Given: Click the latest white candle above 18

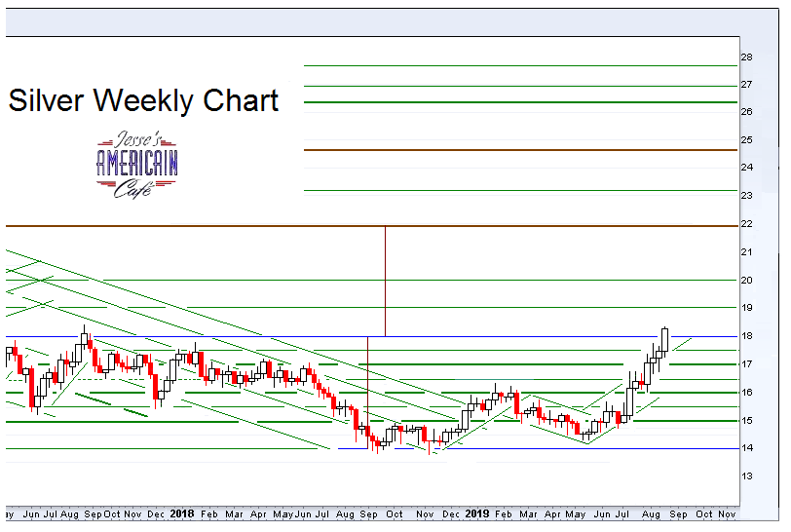Looking at the screenshot, I should pyautogui.click(x=665, y=340).
